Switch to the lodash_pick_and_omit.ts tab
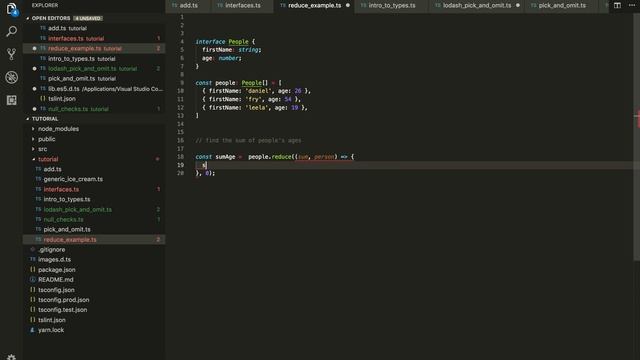Viewport: 640px width, 360px height. click(x=477, y=5)
